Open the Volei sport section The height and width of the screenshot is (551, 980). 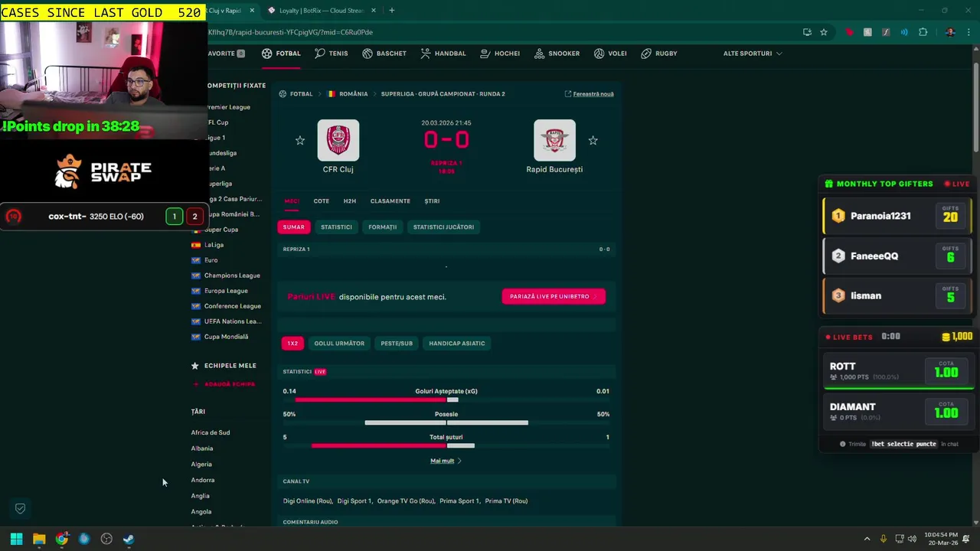click(610, 54)
